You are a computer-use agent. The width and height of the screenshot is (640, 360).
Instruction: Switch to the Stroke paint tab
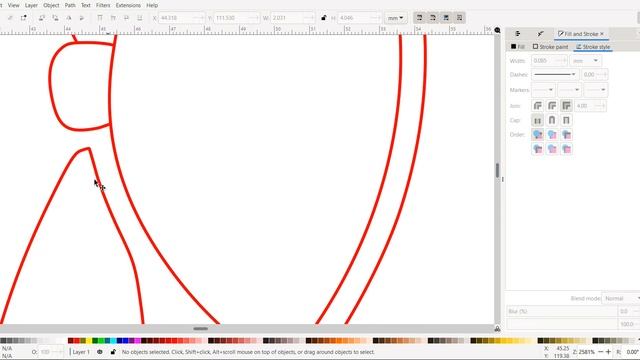550,47
